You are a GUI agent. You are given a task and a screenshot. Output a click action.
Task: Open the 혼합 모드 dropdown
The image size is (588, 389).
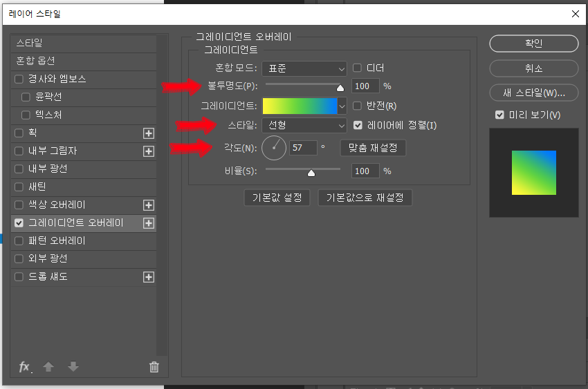click(304, 68)
